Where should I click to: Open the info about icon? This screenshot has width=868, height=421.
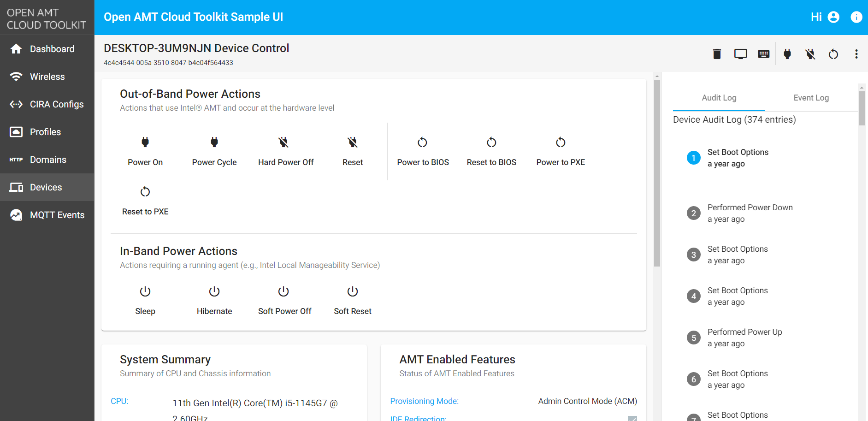856,17
